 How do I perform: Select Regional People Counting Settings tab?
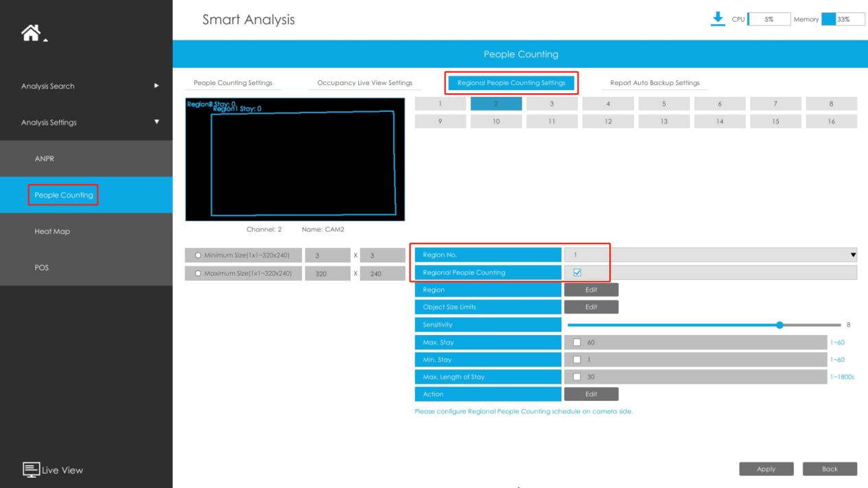pos(511,83)
